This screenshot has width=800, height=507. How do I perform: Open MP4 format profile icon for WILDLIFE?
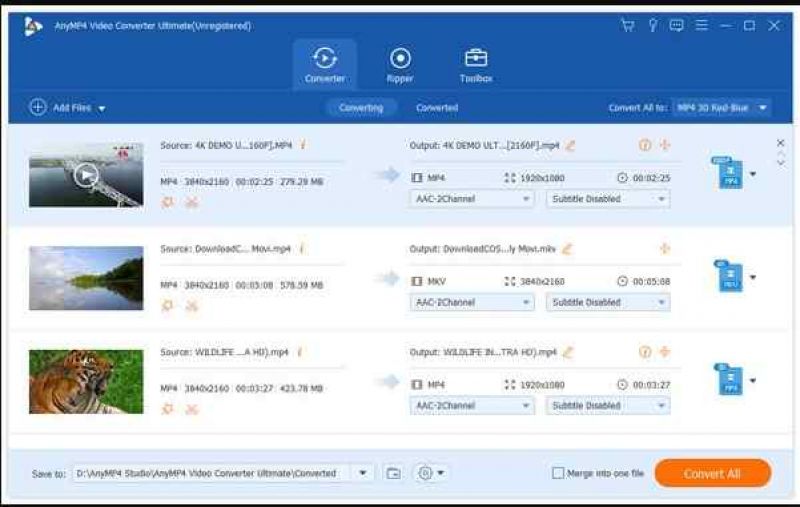(x=728, y=379)
